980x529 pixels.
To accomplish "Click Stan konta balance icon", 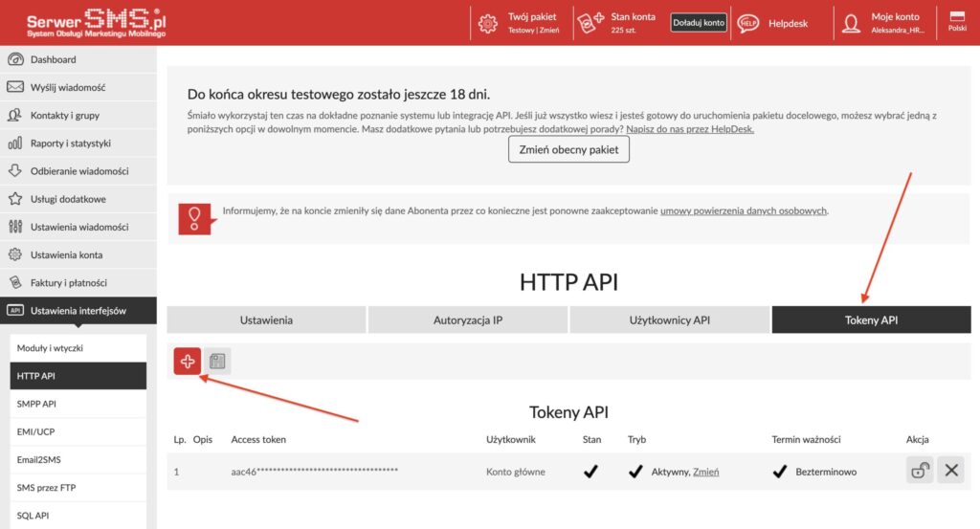I will click(588, 23).
